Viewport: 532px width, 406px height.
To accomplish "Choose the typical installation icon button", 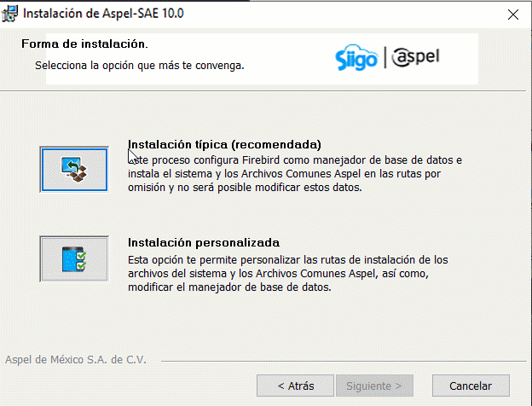I will click(74, 170).
